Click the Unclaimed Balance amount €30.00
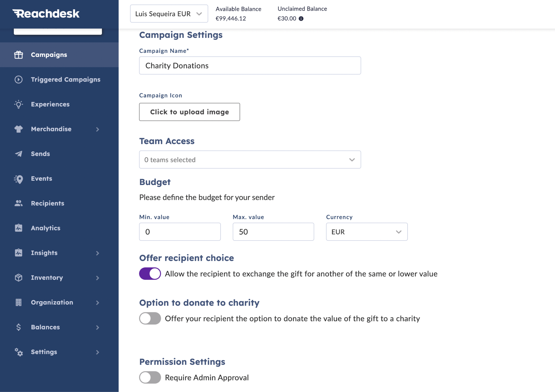Viewport: 555px width, 392px height. click(287, 18)
